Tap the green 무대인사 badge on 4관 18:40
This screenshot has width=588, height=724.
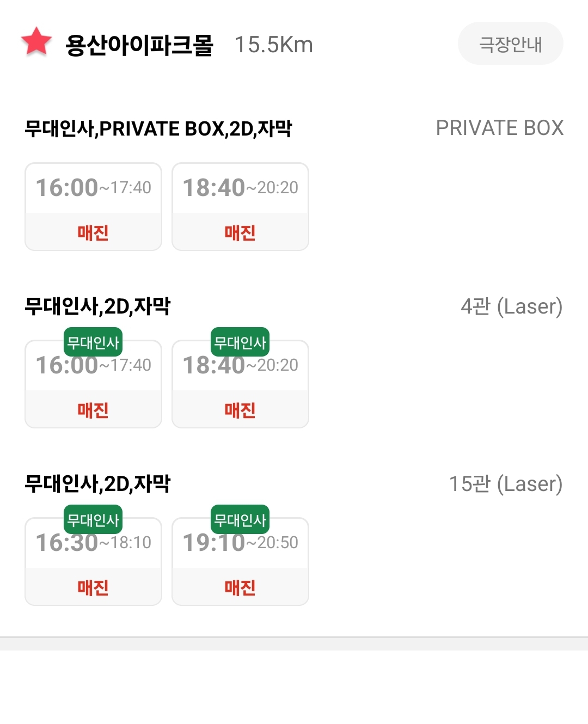click(240, 342)
